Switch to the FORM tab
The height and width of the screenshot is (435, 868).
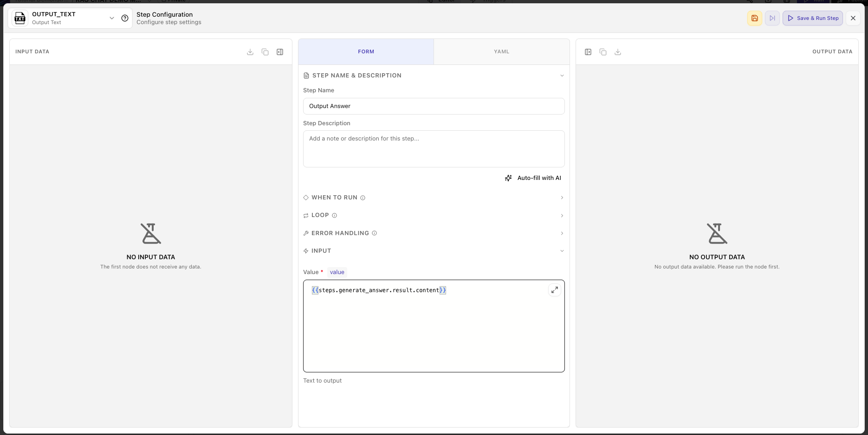(366, 51)
